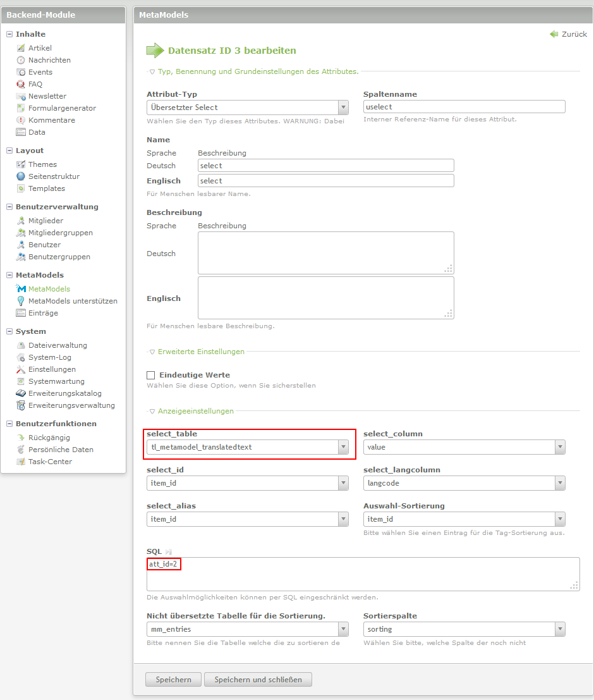594x700 pixels.
Task: Click the Seitenstruktur globe icon
Action: click(21, 176)
